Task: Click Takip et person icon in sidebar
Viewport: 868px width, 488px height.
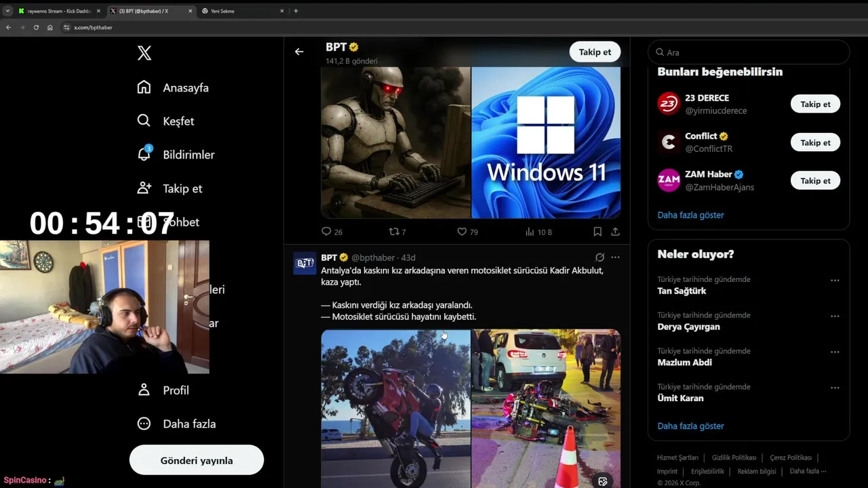Action: click(x=144, y=188)
